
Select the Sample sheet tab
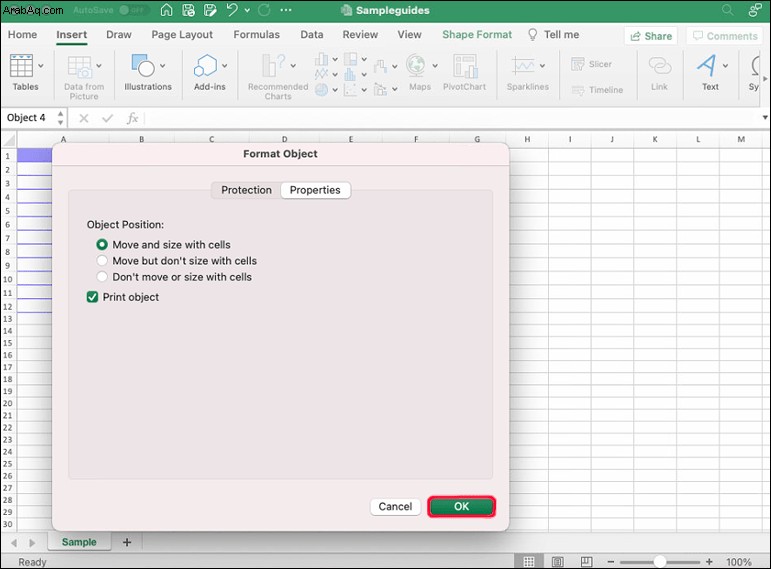(x=79, y=542)
